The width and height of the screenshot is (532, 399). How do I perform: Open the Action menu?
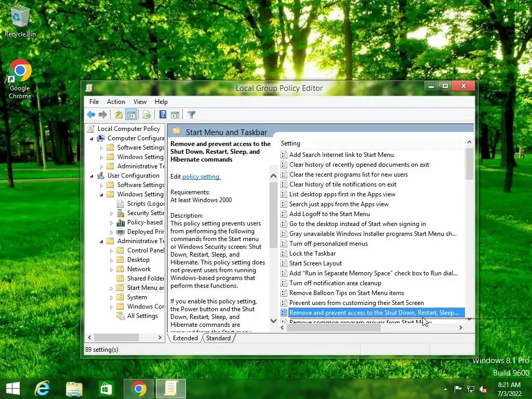point(116,102)
